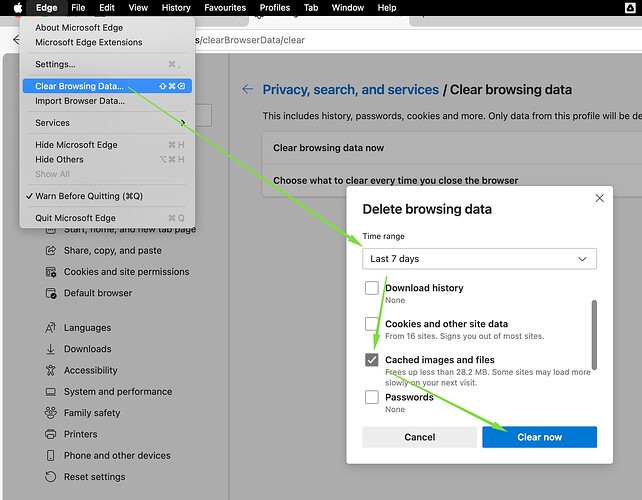Open Accessibility settings
Screen dimensions: 642x500
pos(90,370)
